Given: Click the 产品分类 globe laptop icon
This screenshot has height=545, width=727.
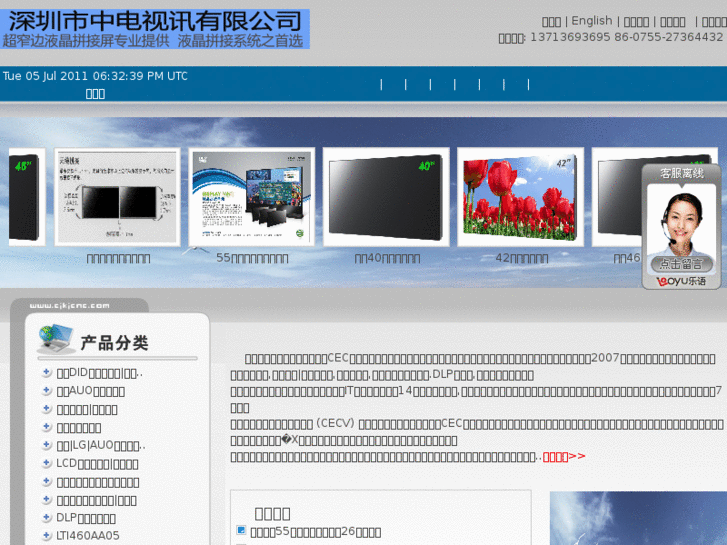Looking at the screenshot, I should [x=56, y=339].
